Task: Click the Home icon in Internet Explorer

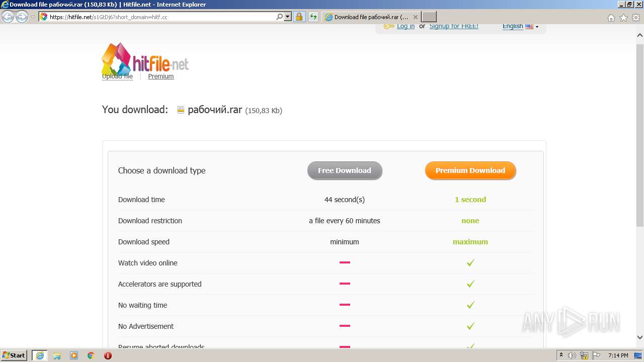Action: pyautogui.click(x=611, y=18)
